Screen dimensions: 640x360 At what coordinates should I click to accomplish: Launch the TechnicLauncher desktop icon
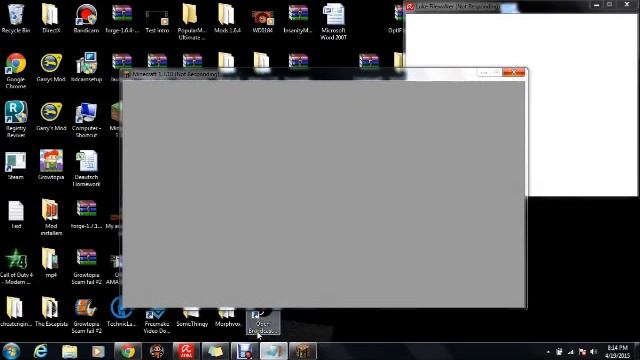[121, 312]
